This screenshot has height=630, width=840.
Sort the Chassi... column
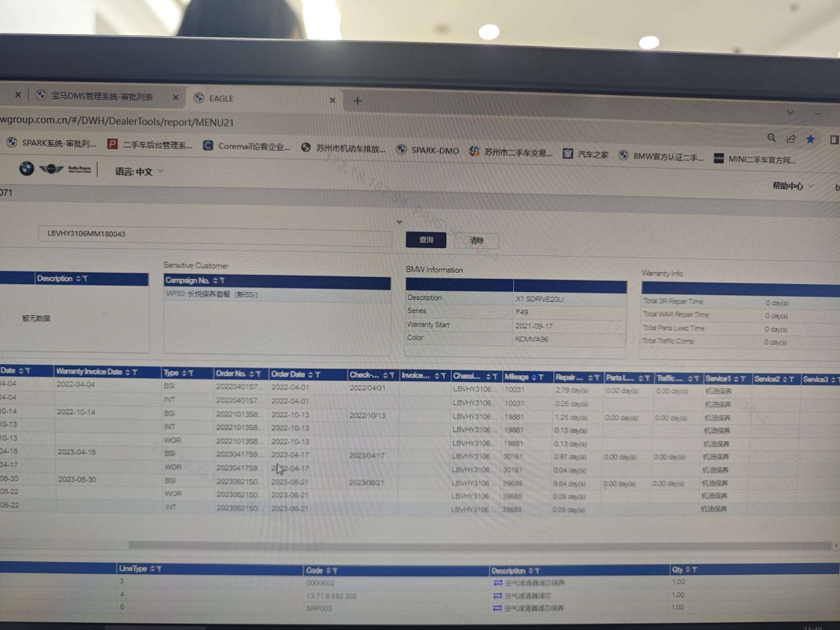[x=488, y=376]
